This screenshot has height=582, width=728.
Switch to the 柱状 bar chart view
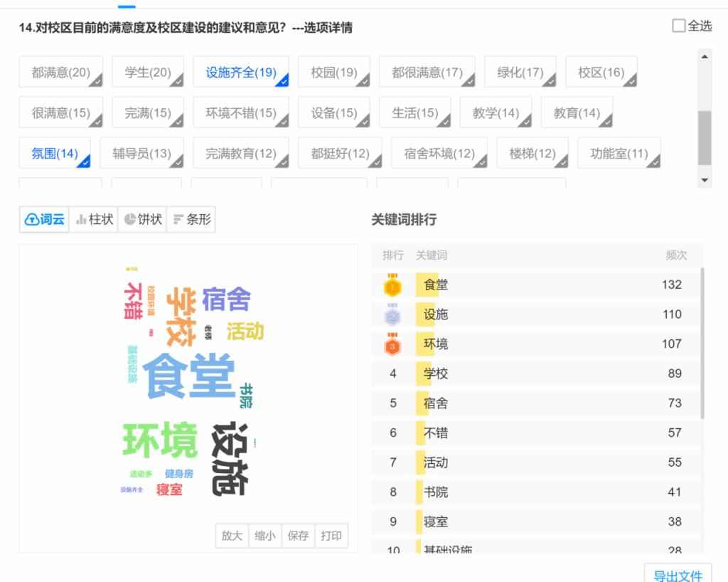pos(95,220)
